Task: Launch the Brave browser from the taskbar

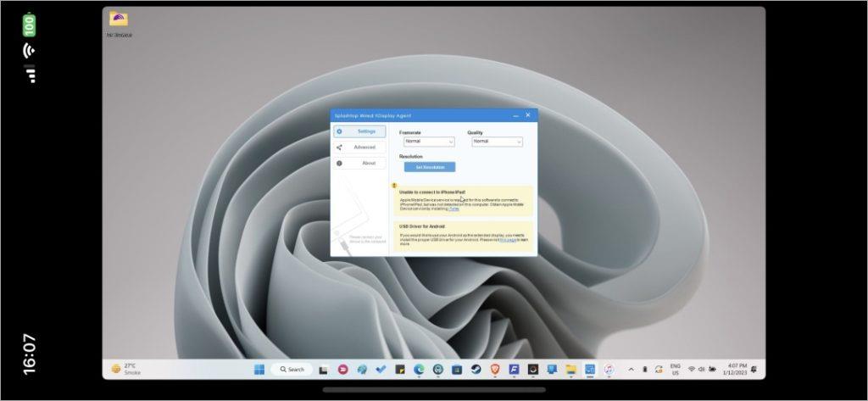Action: [495, 370]
